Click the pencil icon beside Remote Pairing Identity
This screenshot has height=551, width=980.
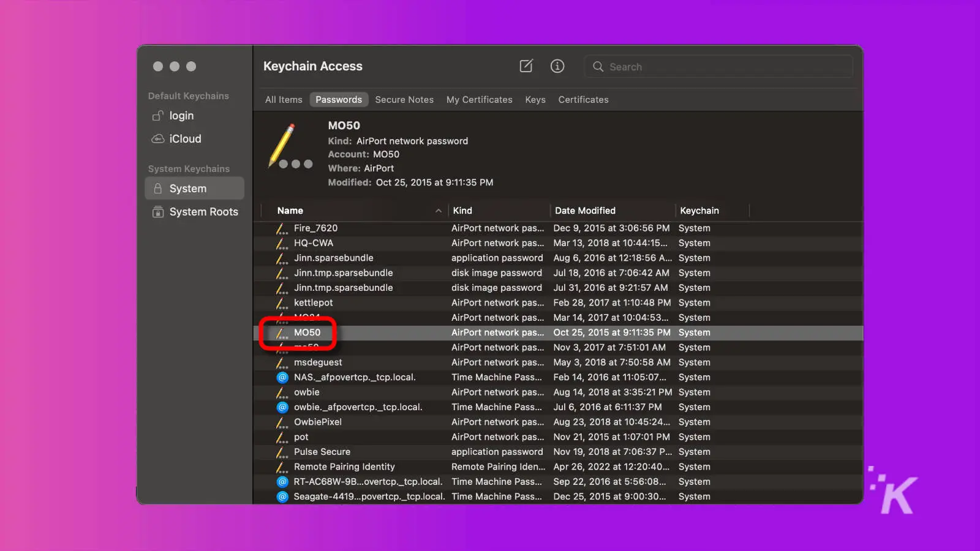282,467
